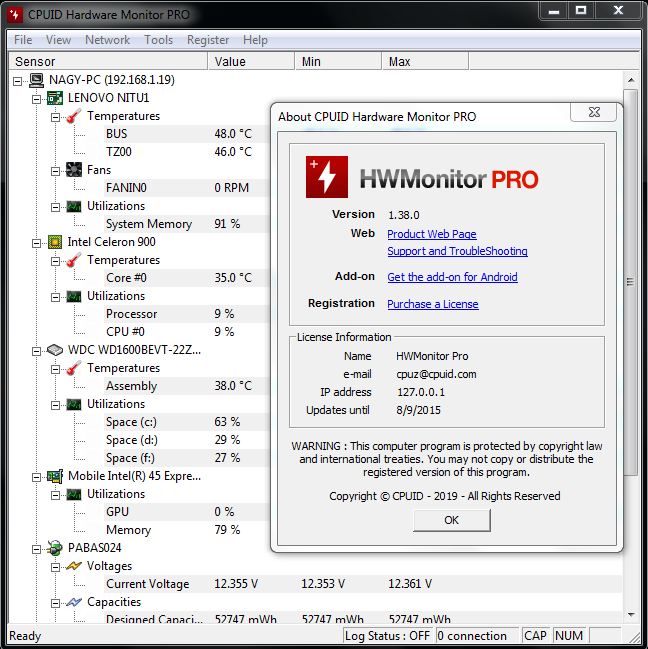Click the Utilizations icon under WDC hard drive
648x649 pixels.
[x=74, y=404]
